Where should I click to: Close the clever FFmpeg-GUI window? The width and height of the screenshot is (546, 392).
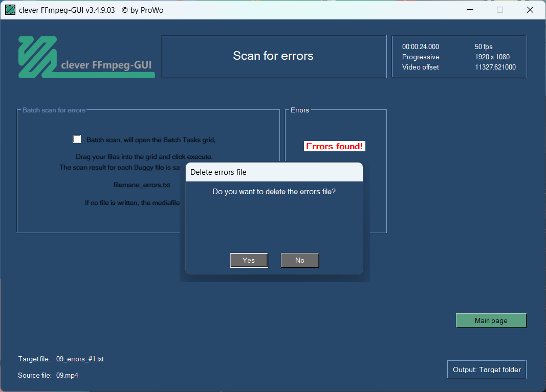pyautogui.click(x=530, y=10)
